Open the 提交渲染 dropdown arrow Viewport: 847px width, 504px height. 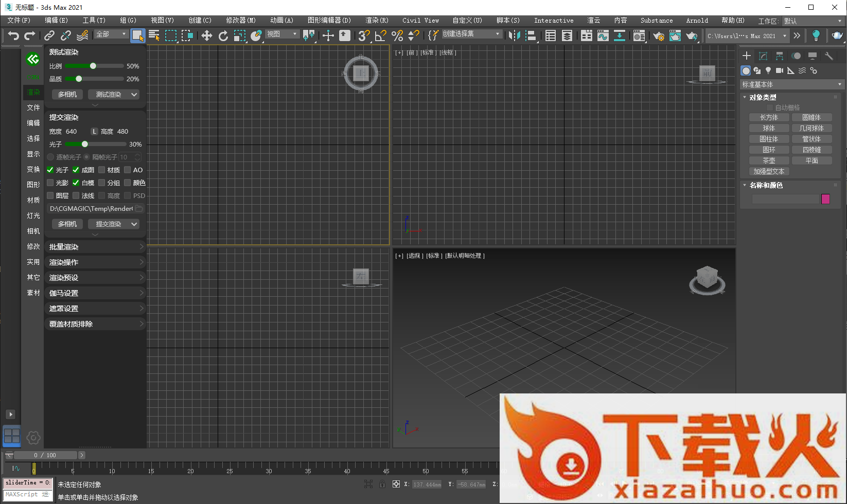coord(134,224)
